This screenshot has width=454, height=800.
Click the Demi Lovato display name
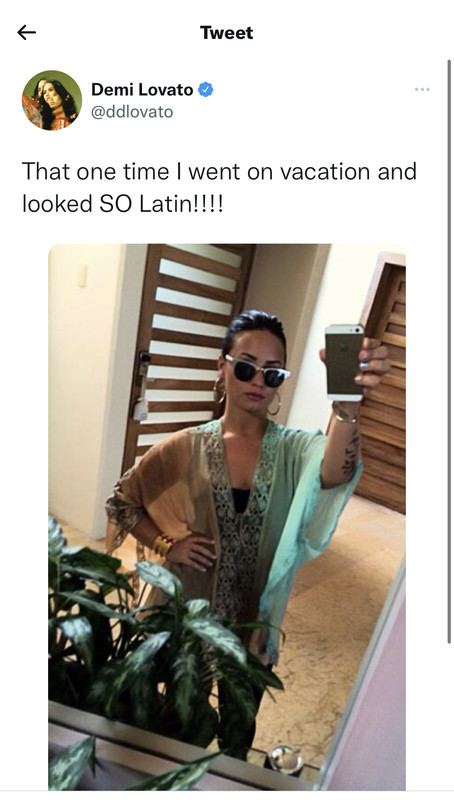point(142,90)
